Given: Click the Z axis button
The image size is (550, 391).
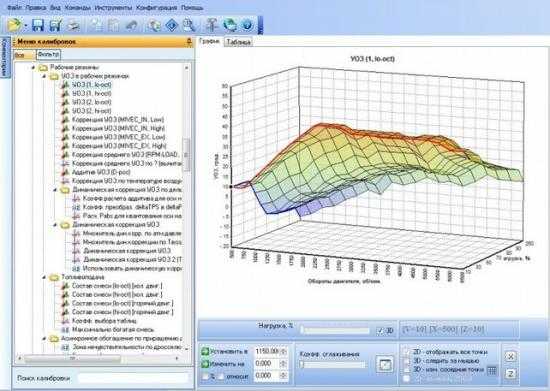Looking at the screenshot, I should click(511, 373).
